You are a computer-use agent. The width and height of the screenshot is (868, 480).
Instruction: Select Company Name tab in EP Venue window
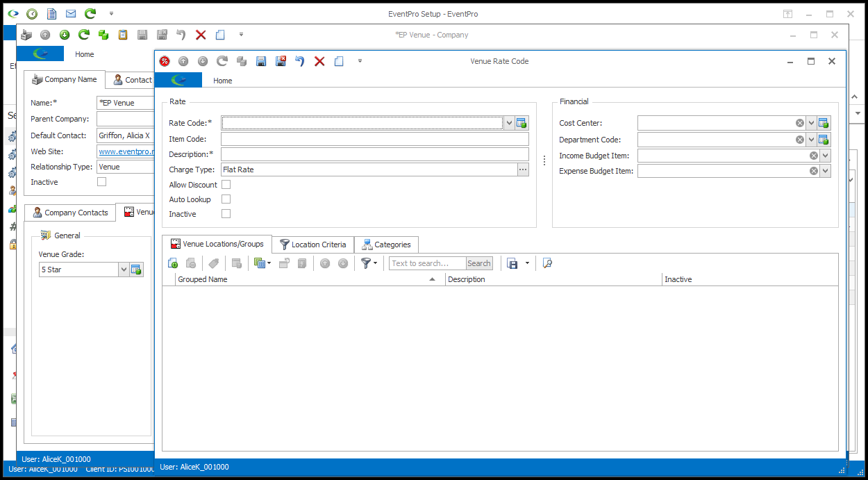pos(65,79)
